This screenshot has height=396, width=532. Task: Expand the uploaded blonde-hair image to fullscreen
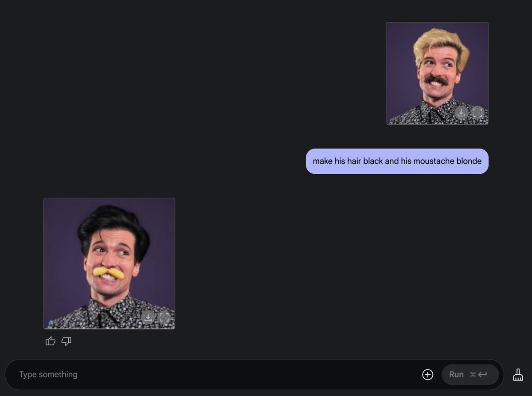tap(477, 113)
